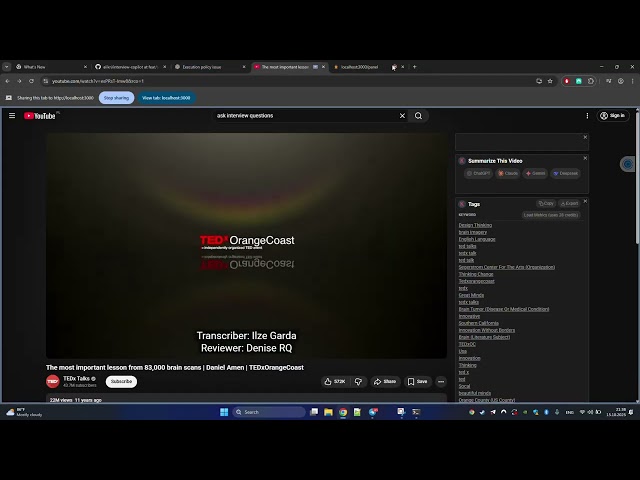Open YouTube settings three-dot menu
The image size is (640, 480).
pos(587,116)
